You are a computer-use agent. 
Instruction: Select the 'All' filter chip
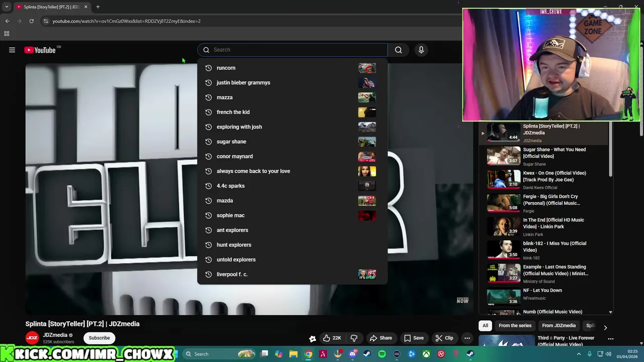point(485,326)
